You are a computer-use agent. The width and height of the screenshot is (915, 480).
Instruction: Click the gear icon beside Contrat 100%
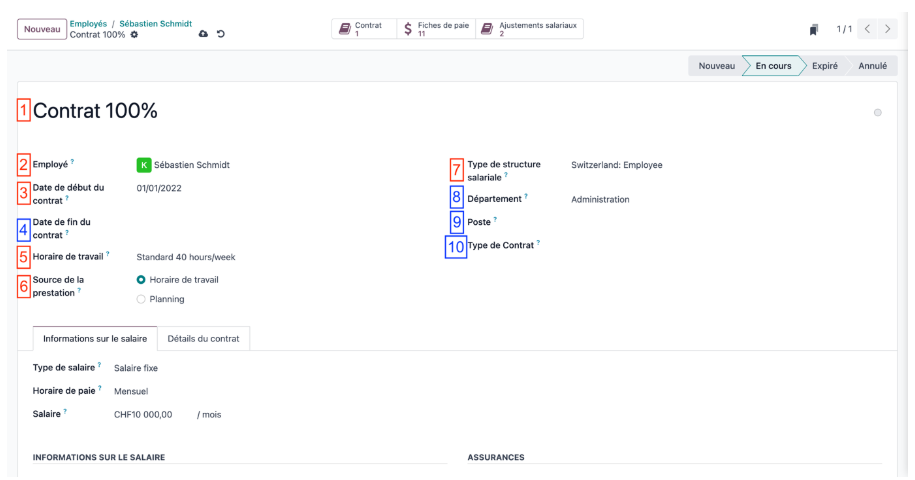tap(134, 34)
